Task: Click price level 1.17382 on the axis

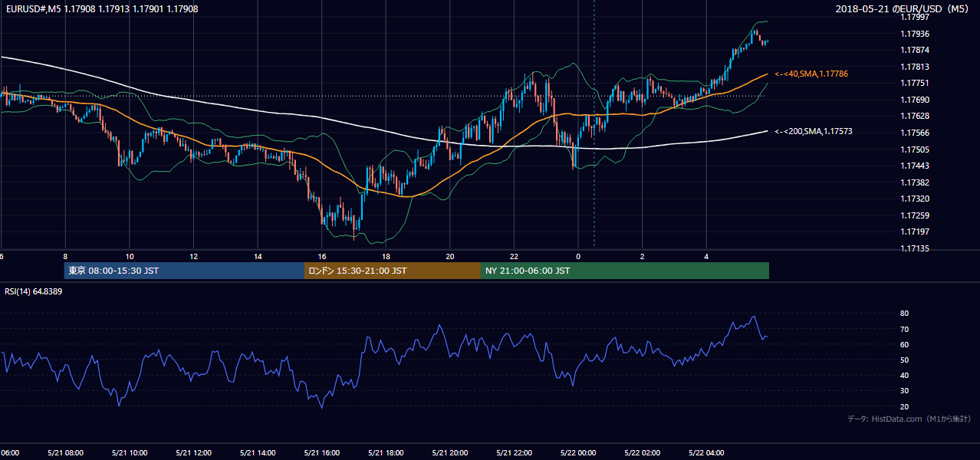Action: (915, 182)
